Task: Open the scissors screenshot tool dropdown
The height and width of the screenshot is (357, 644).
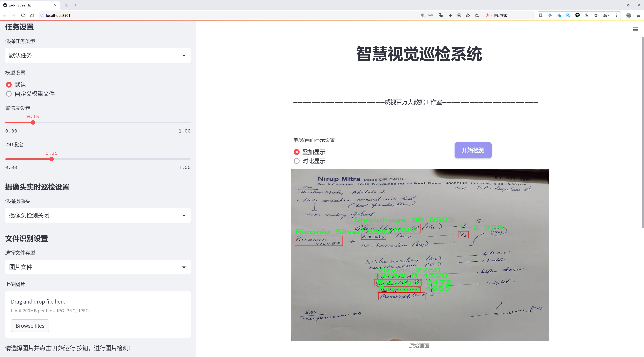Action: coord(606,15)
